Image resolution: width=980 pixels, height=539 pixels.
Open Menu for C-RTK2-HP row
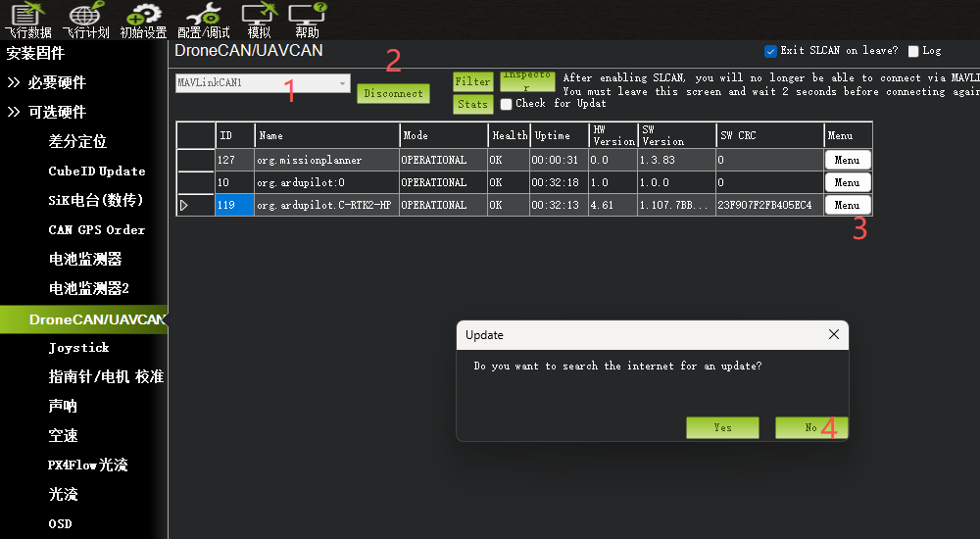[847, 205]
